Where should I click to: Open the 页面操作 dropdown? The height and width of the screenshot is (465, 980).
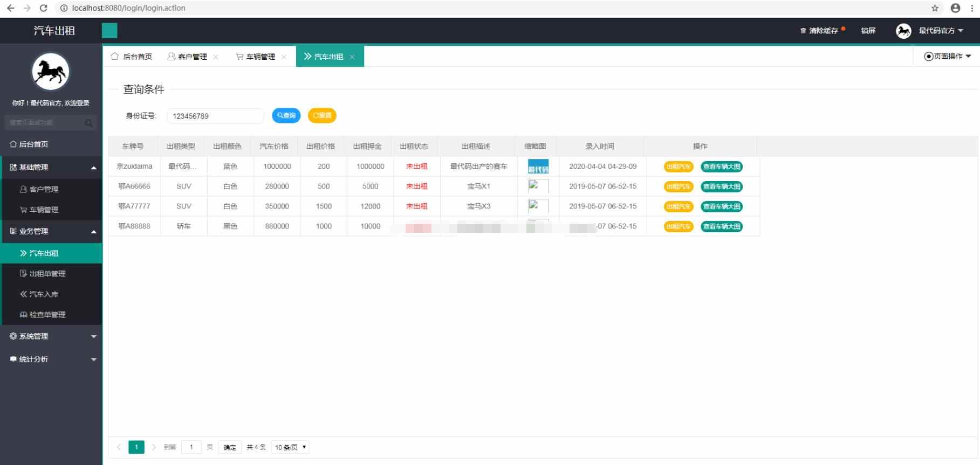click(x=948, y=56)
